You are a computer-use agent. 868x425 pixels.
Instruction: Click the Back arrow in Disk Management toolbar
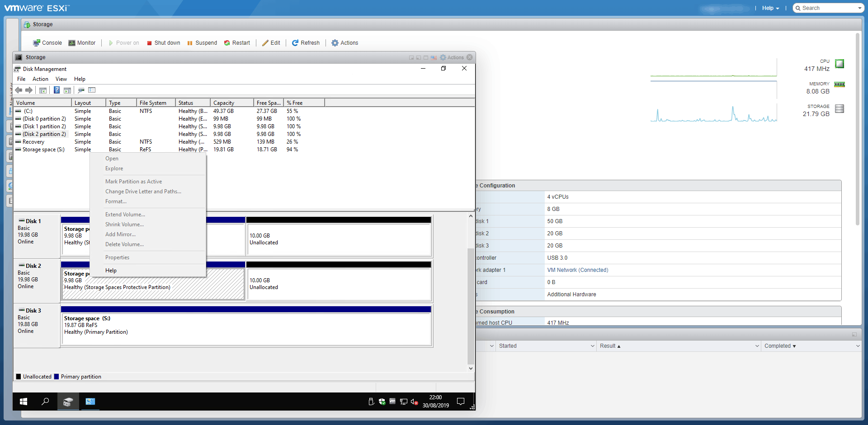pos(19,90)
